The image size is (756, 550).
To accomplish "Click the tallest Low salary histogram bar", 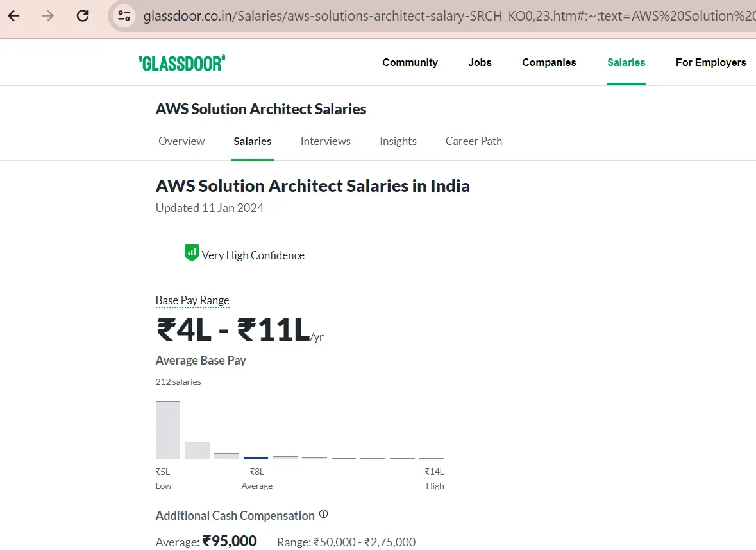I will coord(168,430).
